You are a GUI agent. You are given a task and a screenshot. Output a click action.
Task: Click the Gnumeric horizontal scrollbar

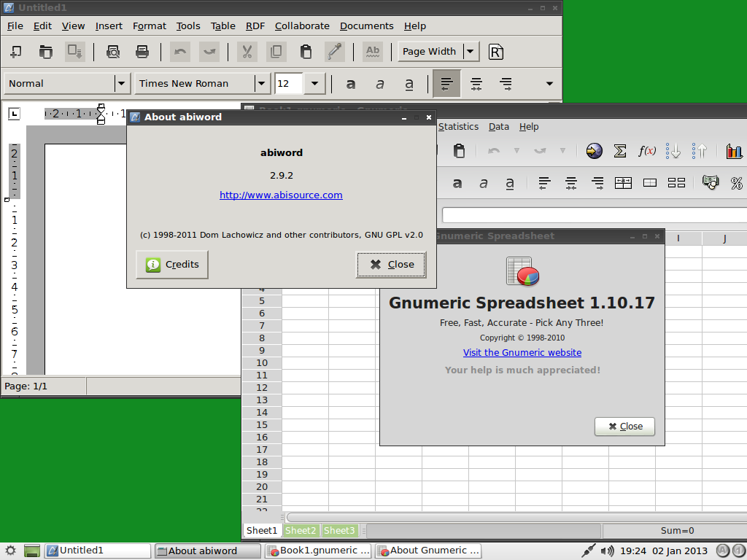(x=516, y=517)
